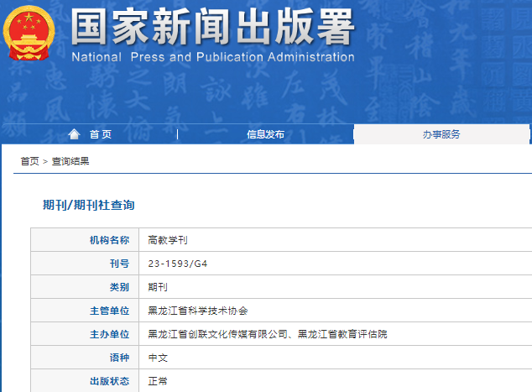Click the national emblem logo
Viewport: 532px width, 392px height.
click(29, 33)
